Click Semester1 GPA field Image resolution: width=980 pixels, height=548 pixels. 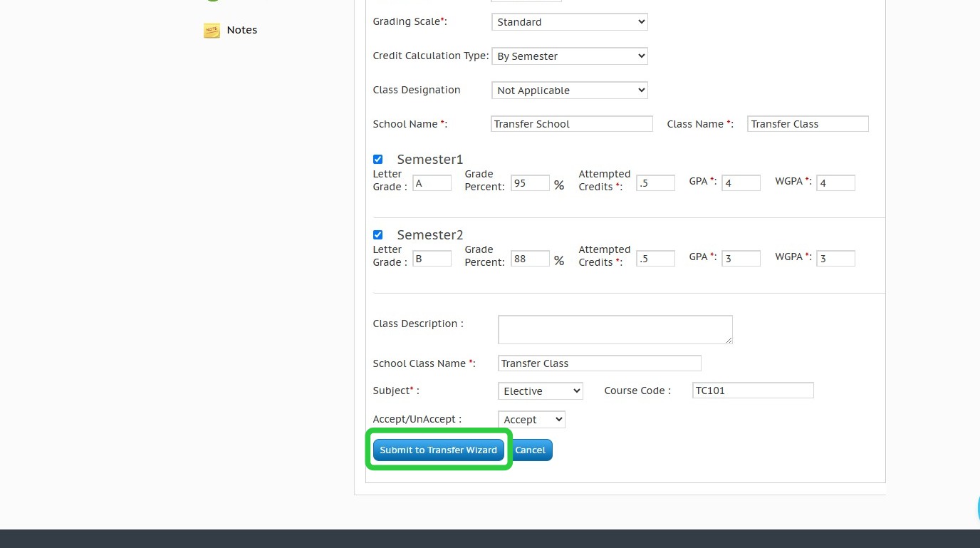(x=741, y=183)
